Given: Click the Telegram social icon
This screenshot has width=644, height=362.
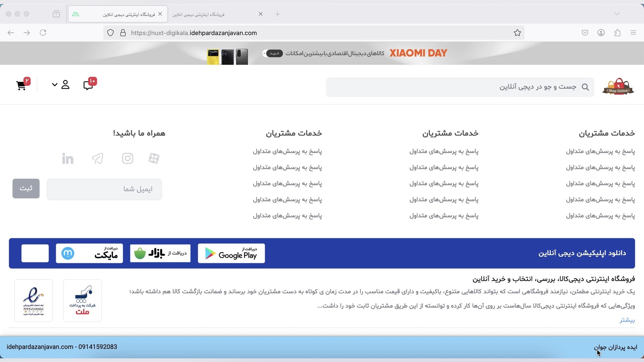Looking at the screenshot, I should (x=98, y=158).
